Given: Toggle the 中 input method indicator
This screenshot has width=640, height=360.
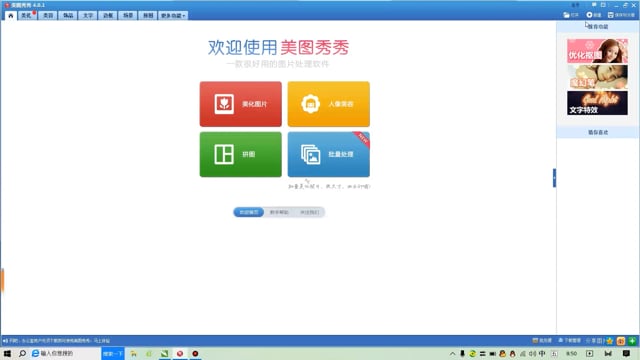Looking at the screenshot, I should 542,353.
